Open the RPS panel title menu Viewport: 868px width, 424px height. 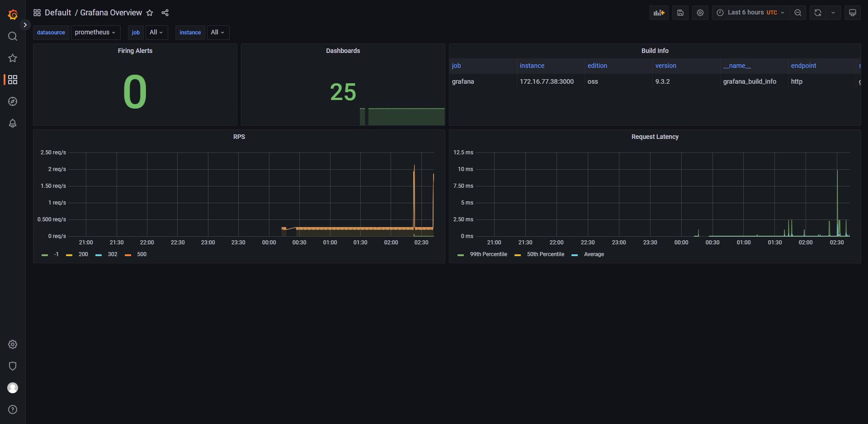(239, 137)
